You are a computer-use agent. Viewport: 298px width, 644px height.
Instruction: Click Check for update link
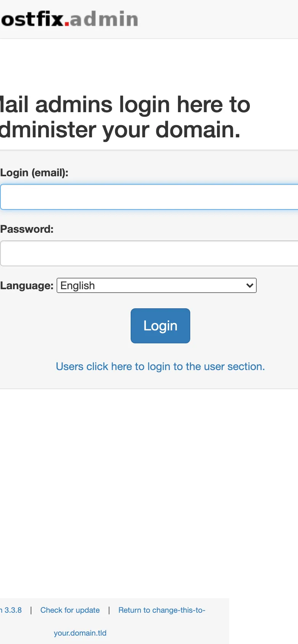pyautogui.click(x=70, y=610)
